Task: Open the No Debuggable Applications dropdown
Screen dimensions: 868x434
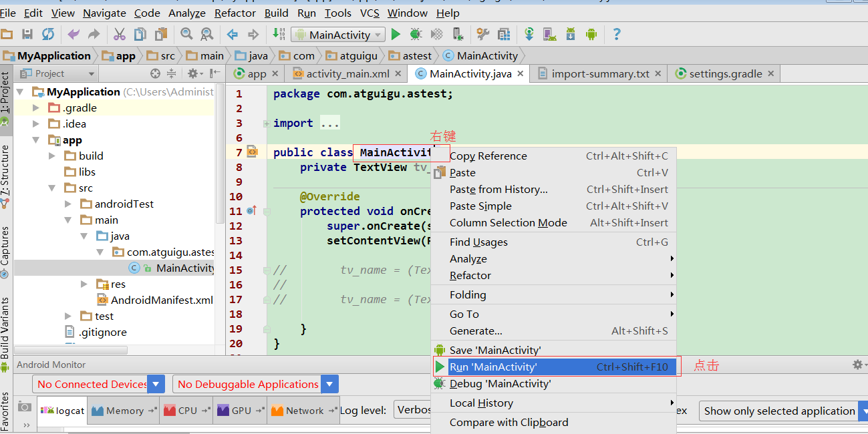Action: pos(329,384)
